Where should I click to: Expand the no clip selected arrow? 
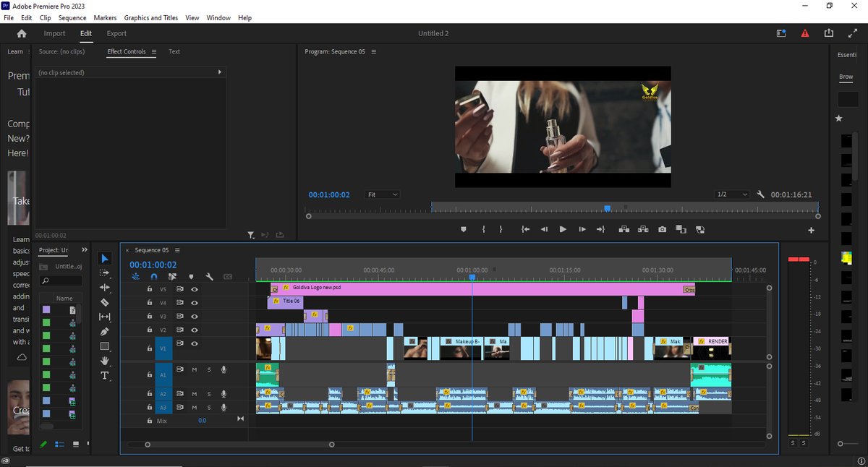220,72
